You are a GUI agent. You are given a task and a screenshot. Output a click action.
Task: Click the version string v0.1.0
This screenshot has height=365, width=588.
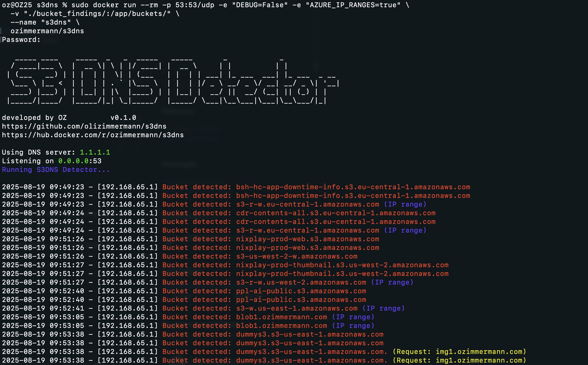(x=123, y=117)
